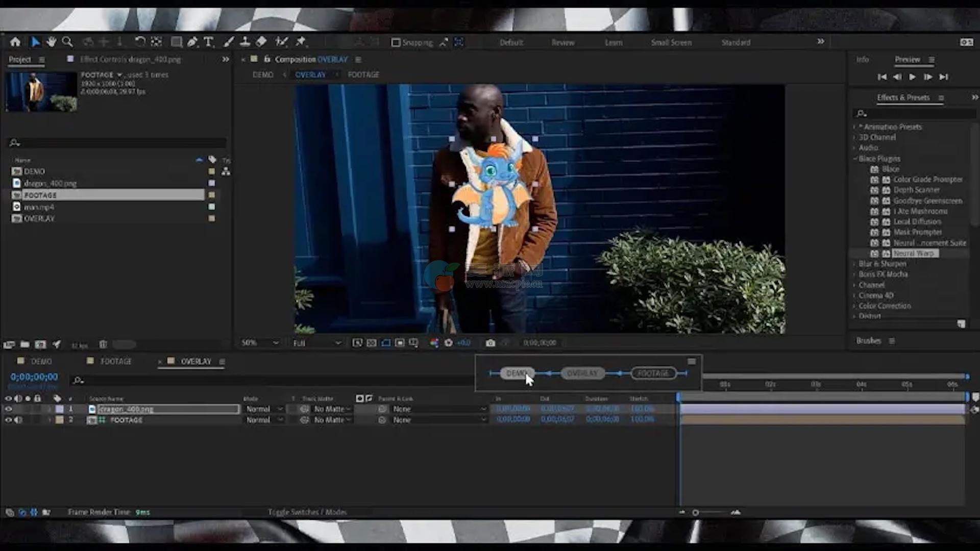Click Toggle Switches / Modes button
Viewport: 980px width, 551px height.
pos(307,512)
